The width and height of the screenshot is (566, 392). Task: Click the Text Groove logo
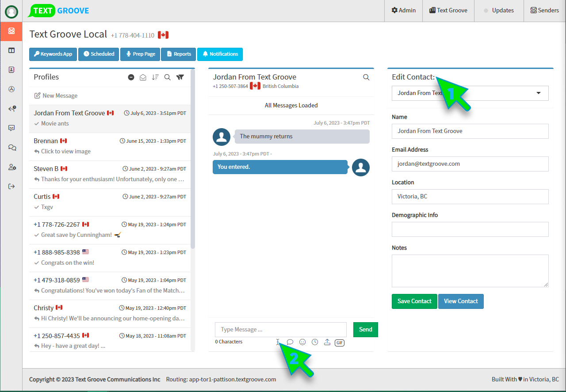58,11
